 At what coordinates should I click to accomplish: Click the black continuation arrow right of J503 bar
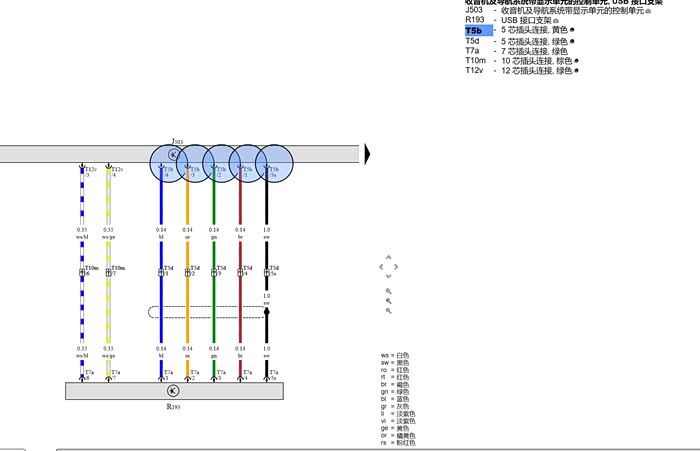(x=368, y=154)
